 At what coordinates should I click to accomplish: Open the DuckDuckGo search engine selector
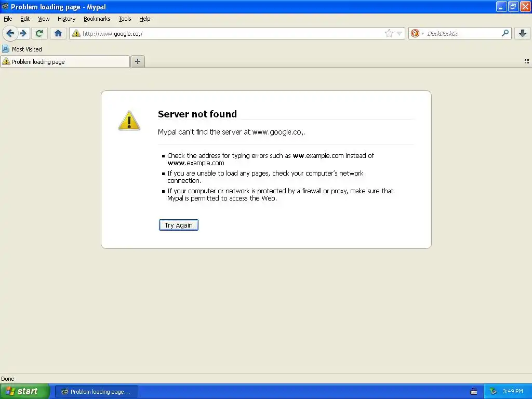417,33
